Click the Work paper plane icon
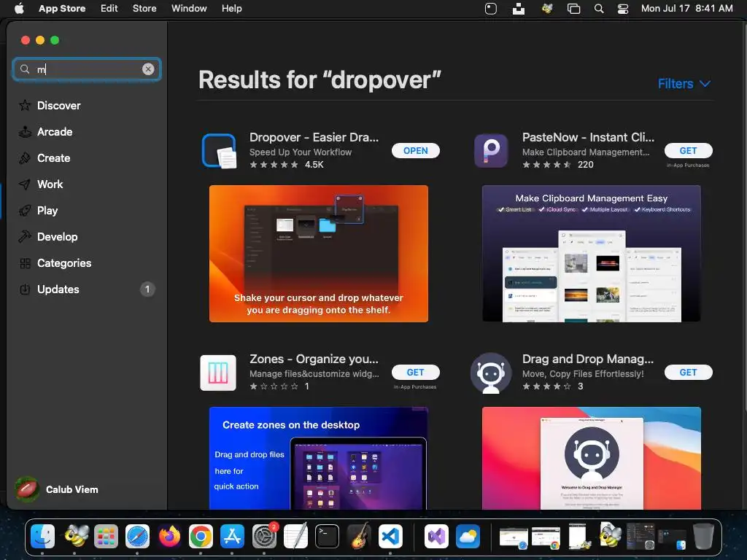Image resolution: width=747 pixels, height=560 pixels. (25, 184)
